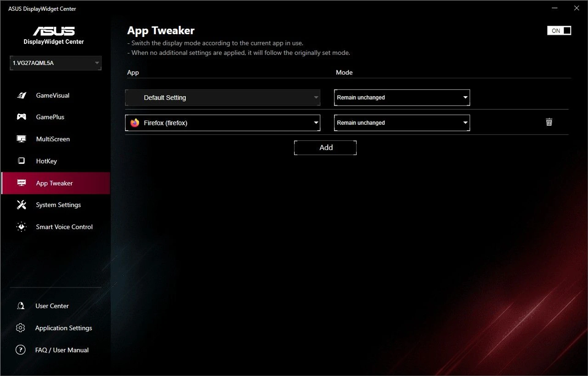Click the Mode column header
588x376 pixels.
click(344, 73)
